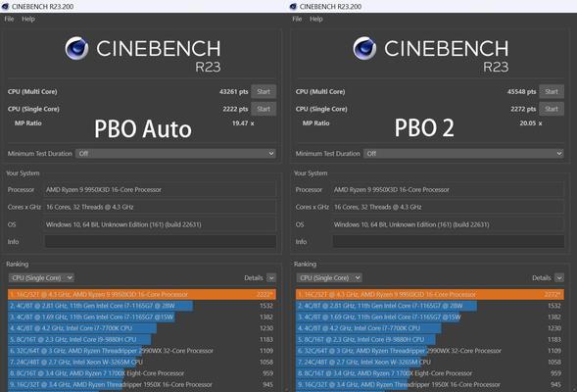Viewport: 577px width, 392px height.
Task: Select Core i7-7700K row in left ranking
Action: (142, 328)
